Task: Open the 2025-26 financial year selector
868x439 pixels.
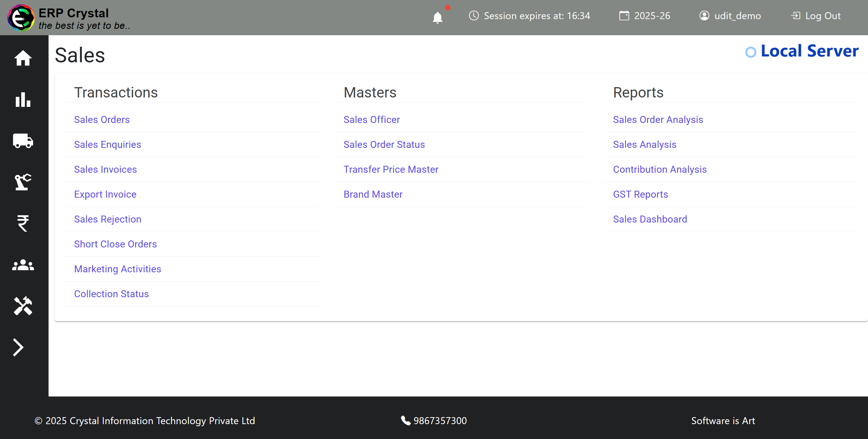Action: (x=645, y=16)
